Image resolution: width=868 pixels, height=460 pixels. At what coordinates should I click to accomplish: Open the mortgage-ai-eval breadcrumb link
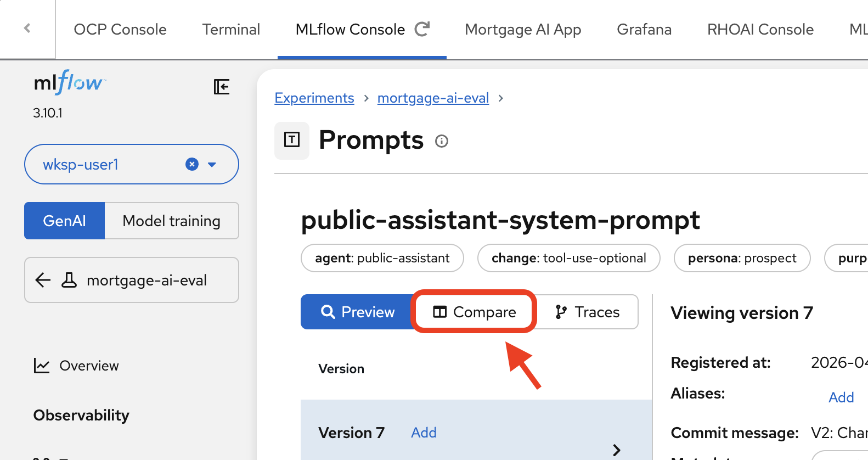click(x=433, y=98)
